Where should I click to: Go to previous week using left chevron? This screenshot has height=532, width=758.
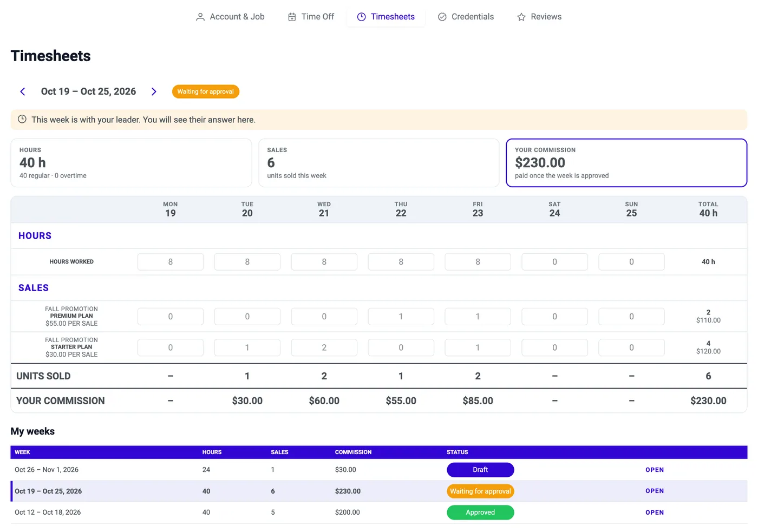23,91
